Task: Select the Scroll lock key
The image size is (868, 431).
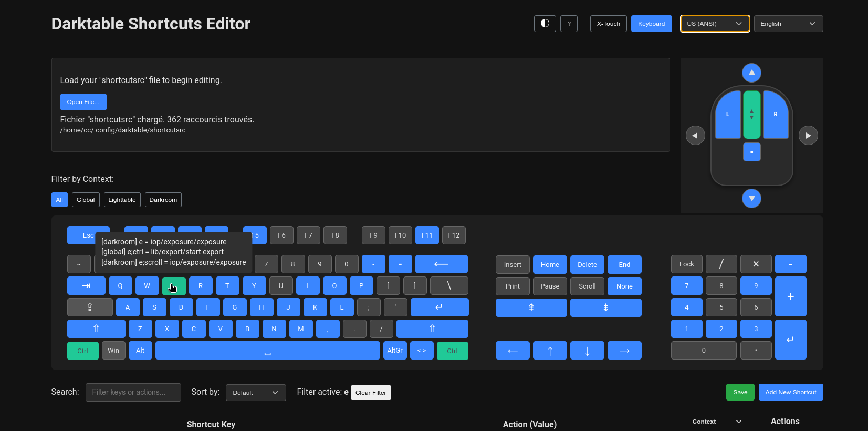Action: coord(587,286)
